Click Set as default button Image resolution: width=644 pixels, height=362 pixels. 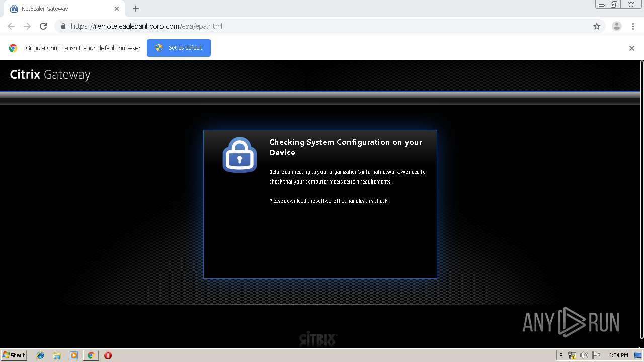tap(179, 48)
